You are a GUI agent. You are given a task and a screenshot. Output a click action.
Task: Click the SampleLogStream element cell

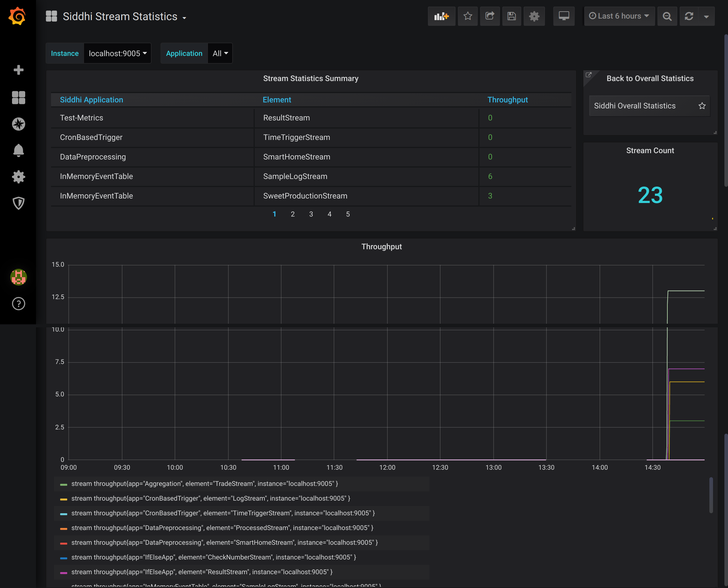pyautogui.click(x=366, y=177)
